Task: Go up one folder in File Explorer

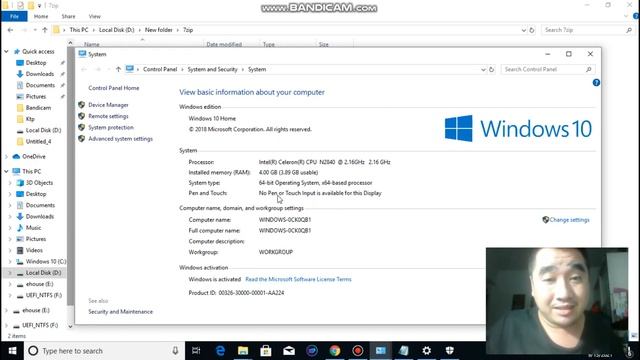Action: pyautogui.click(x=44, y=30)
